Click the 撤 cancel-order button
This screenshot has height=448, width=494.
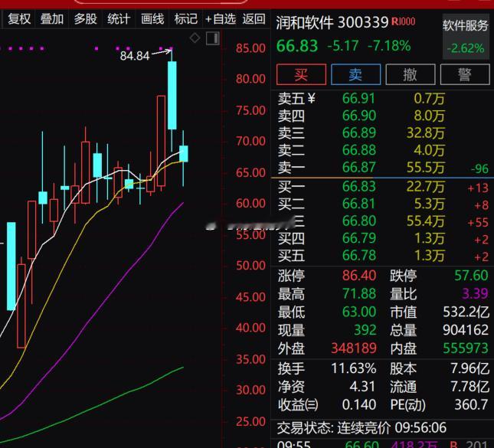point(411,74)
